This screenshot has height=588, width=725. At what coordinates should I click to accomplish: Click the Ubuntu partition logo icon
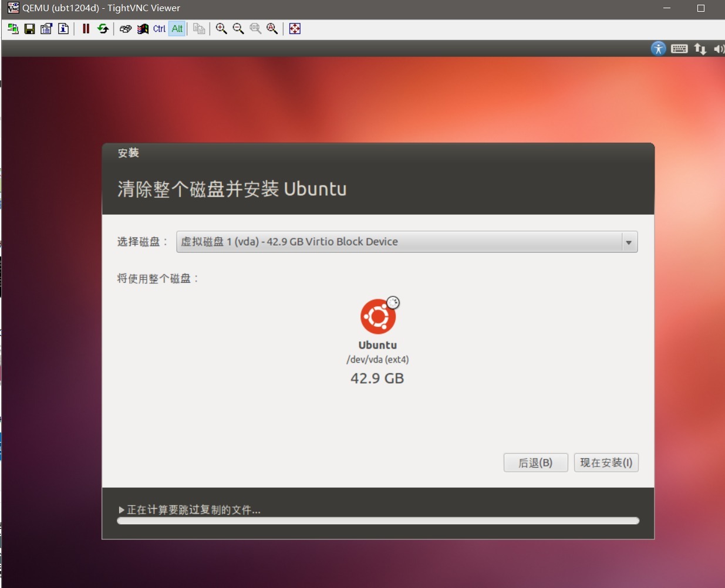(379, 316)
